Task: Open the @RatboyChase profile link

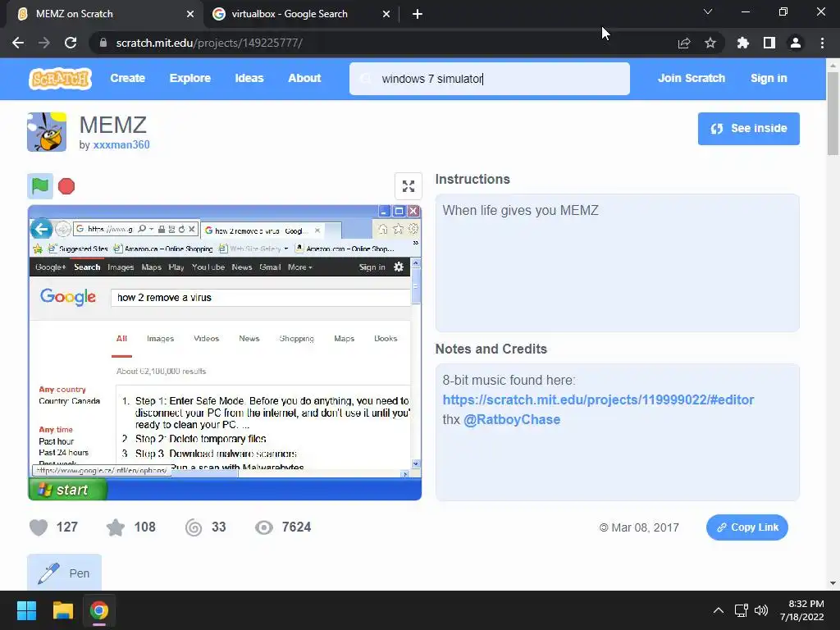Action: click(512, 419)
